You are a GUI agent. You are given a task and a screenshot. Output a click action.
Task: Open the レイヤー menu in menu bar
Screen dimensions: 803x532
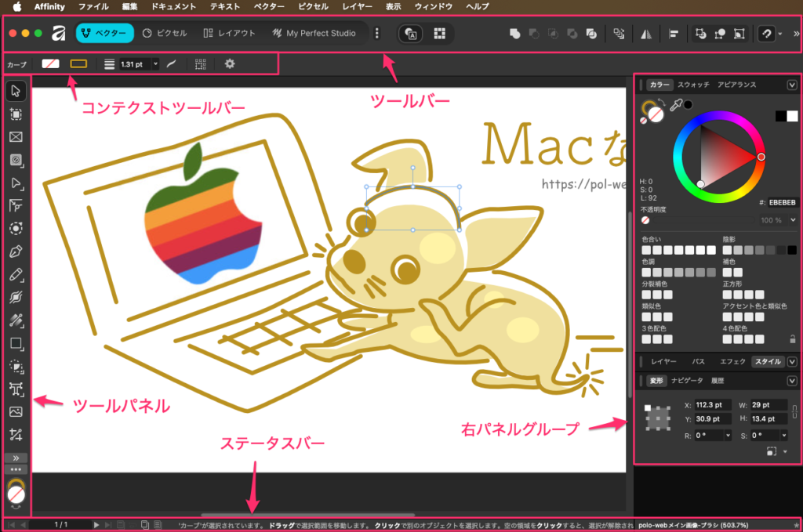click(358, 6)
